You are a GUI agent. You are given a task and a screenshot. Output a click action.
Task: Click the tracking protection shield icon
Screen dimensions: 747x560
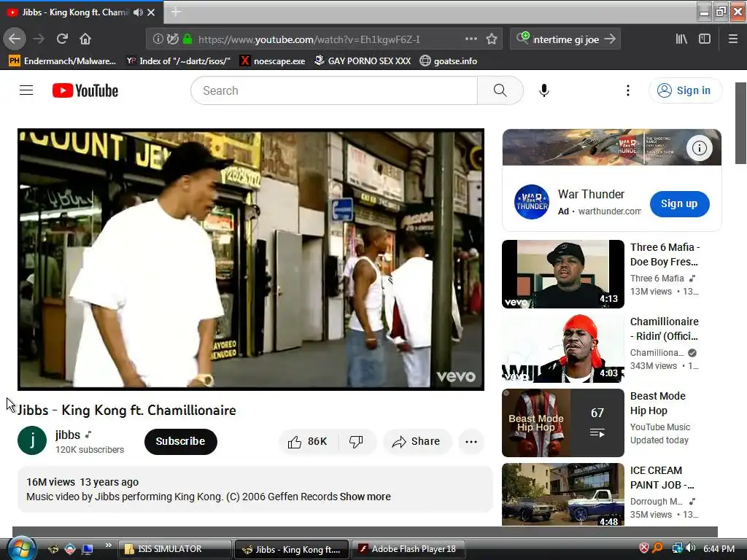172,39
